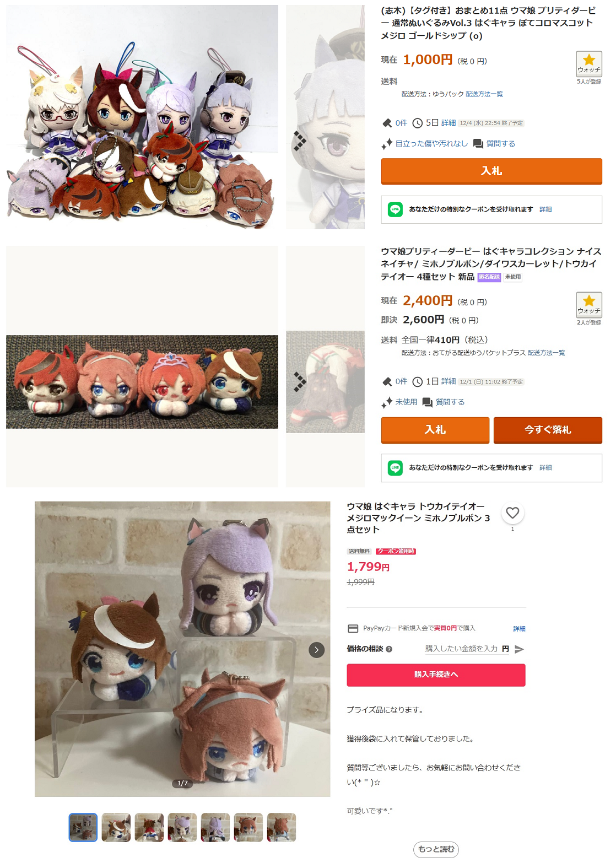616x868 pixels.
Task: Show next image arrow on first listing
Action: [x=299, y=141]
